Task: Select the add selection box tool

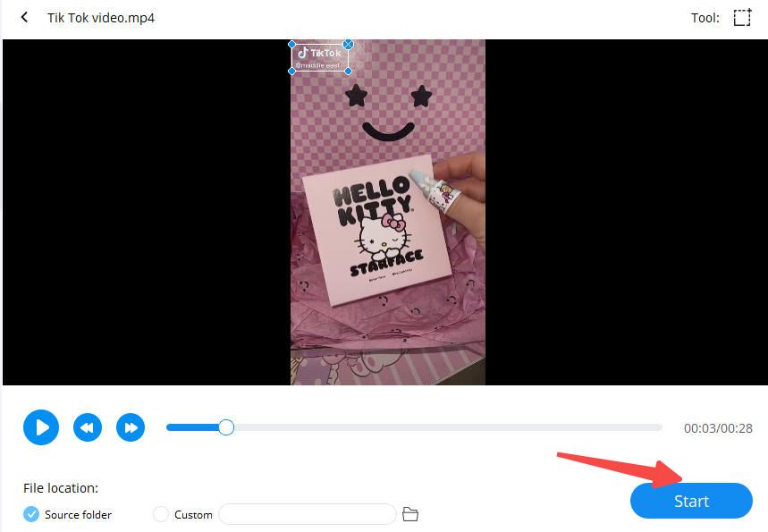Action: click(742, 18)
